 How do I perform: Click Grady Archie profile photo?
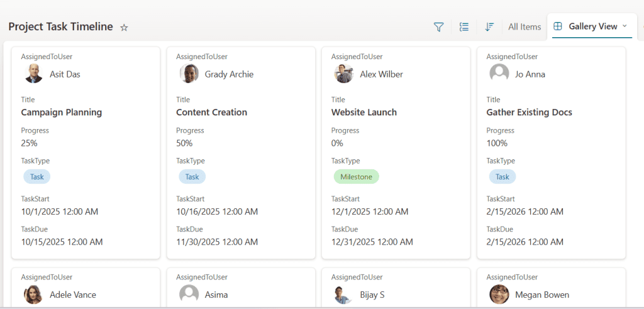[x=189, y=74]
